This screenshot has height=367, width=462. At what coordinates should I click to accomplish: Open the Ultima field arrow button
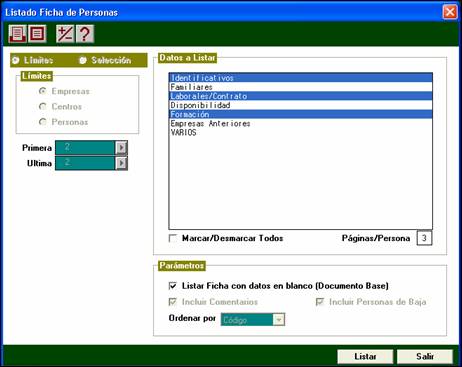coord(121,163)
